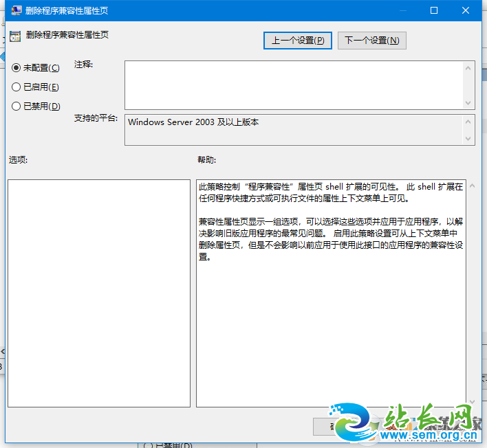Click the policy icon beside the setting heading
Screen dimensions: 487x448
(15, 34)
